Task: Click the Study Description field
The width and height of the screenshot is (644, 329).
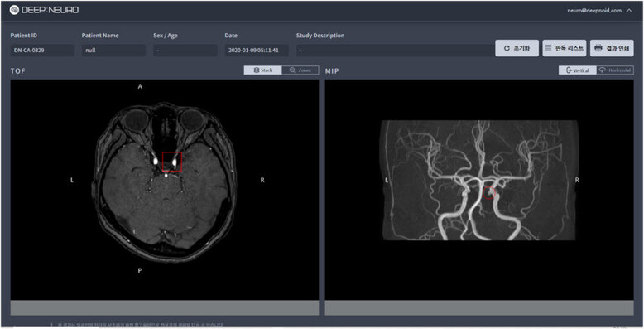Action: coord(396,51)
